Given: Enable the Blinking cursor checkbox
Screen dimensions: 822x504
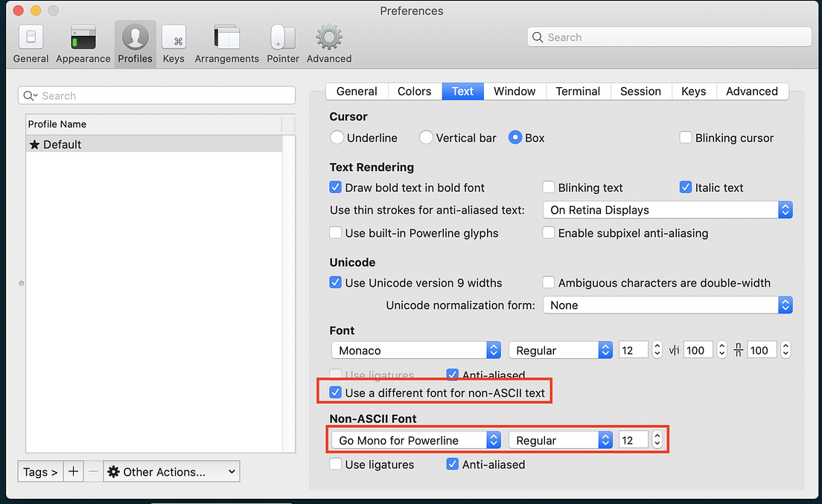Looking at the screenshot, I should [x=685, y=138].
